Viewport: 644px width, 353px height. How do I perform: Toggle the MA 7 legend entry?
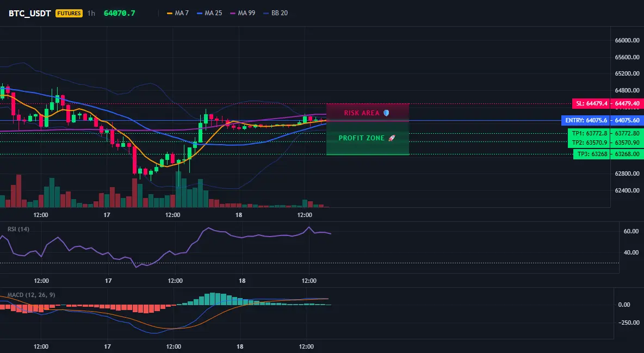(178, 13)
